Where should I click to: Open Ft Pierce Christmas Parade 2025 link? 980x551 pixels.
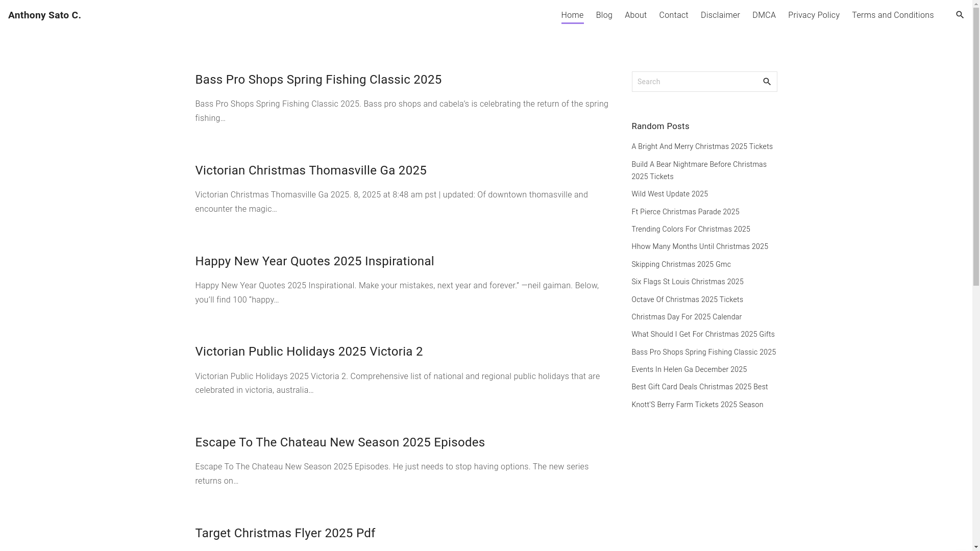685,212
